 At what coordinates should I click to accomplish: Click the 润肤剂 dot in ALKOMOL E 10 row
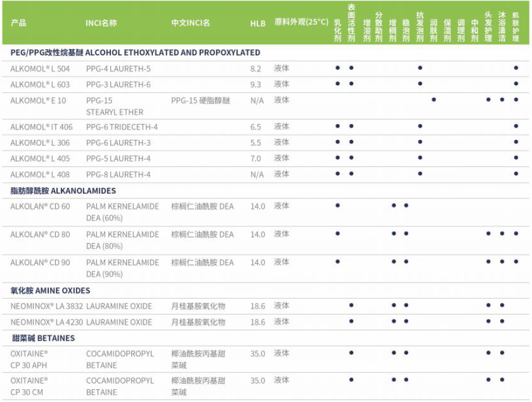434,100
